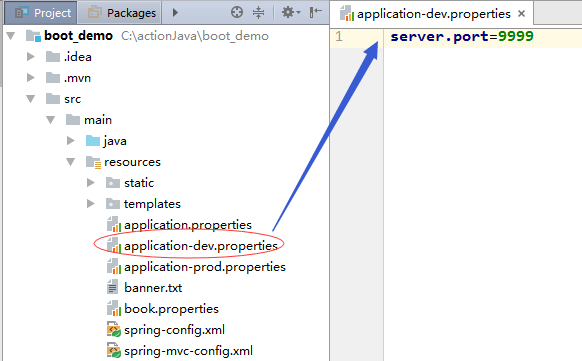Select the blue java source folder icon

(93, 141)
